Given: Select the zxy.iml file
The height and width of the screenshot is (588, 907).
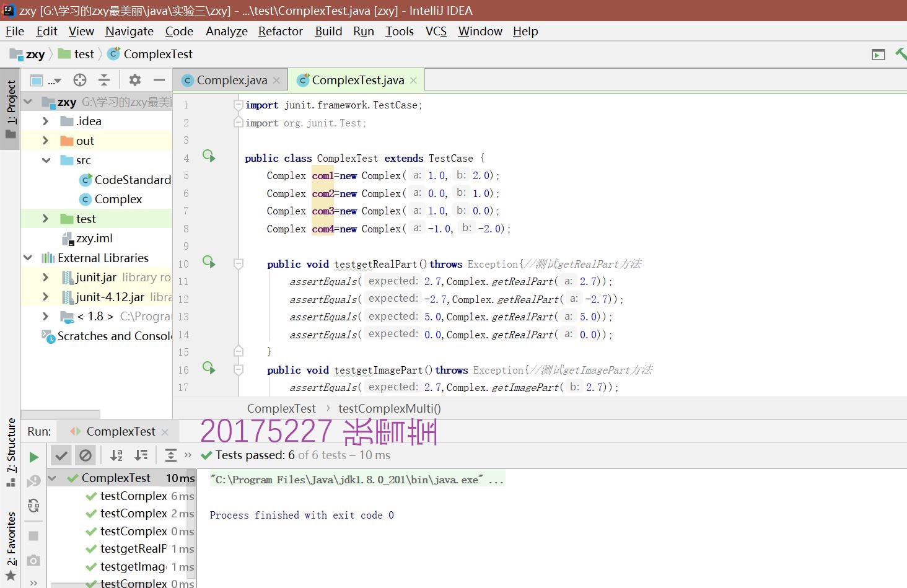Looking at the screenshot, I should tap(87, 238).
